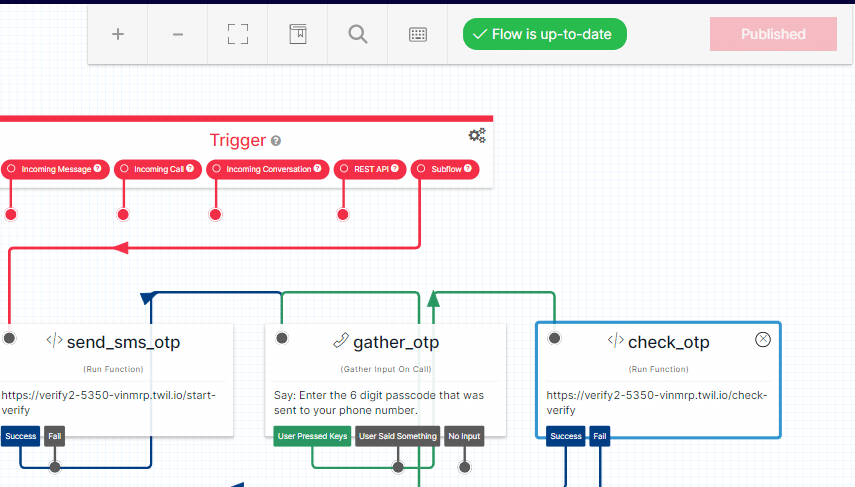855x487 pixels.
Task: Click the No Input transition
Action: click(464, 436)
